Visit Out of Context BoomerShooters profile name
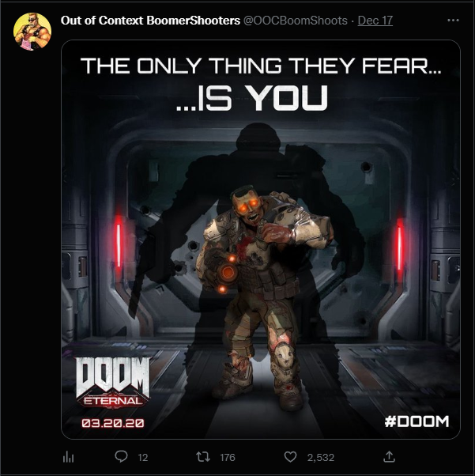 150,21
